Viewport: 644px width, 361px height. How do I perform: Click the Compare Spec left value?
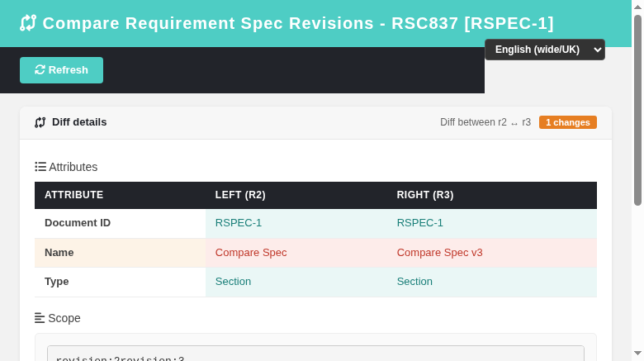tap(251, 253)
